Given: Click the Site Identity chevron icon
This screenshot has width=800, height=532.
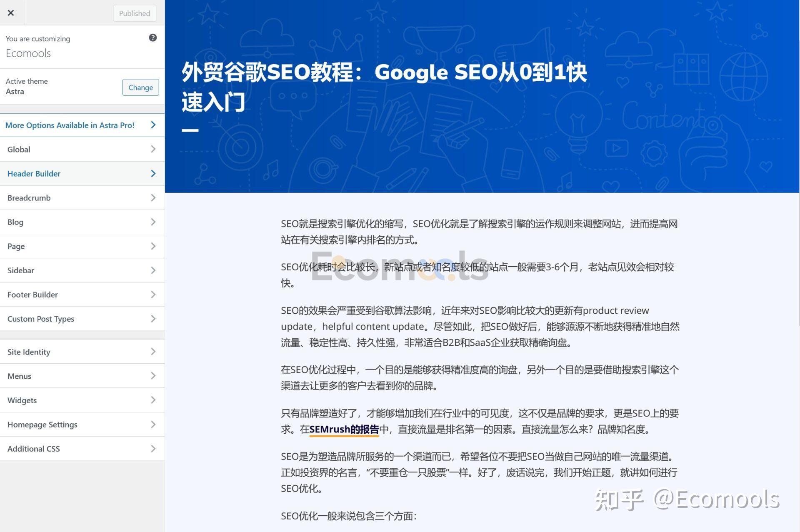Looking at the screenshot, I should (x=153, y=352).
